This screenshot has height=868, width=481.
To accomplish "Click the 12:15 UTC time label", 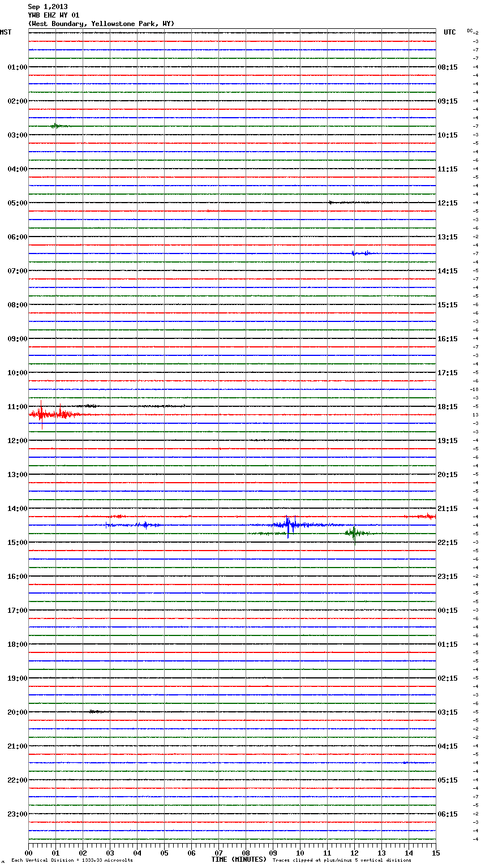I will tap(448, 203).
